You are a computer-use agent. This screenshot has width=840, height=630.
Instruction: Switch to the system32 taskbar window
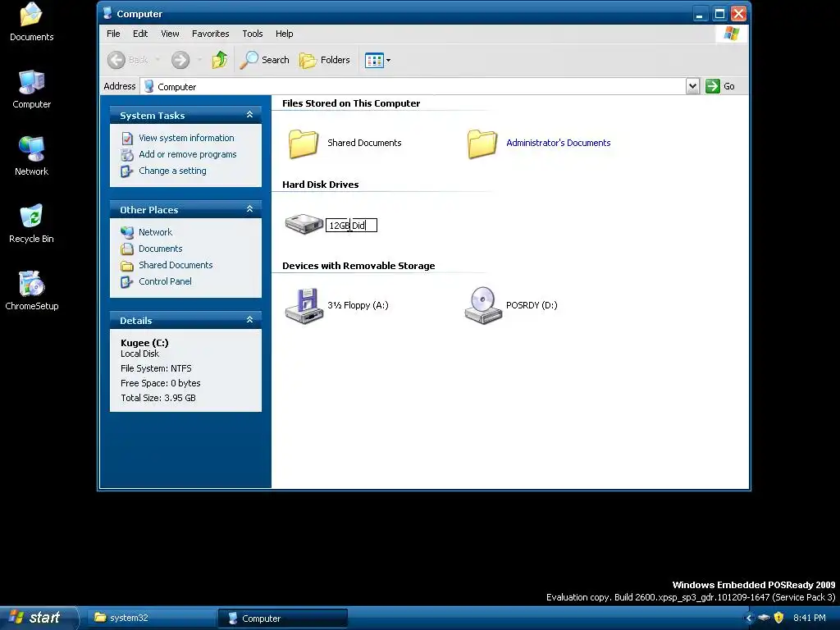151,619
